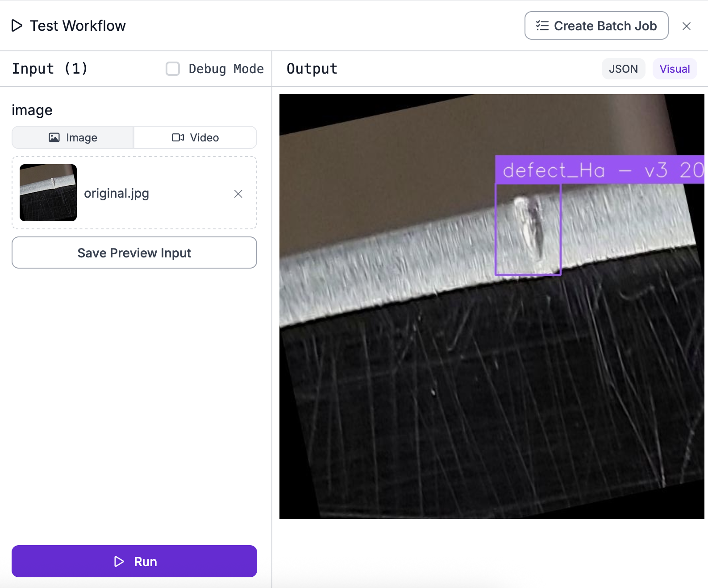The width and height of the screenshot is (708, 588).
Task: Choose the Image input type tab
Action: pyautogui.click(x=73, y=138)
